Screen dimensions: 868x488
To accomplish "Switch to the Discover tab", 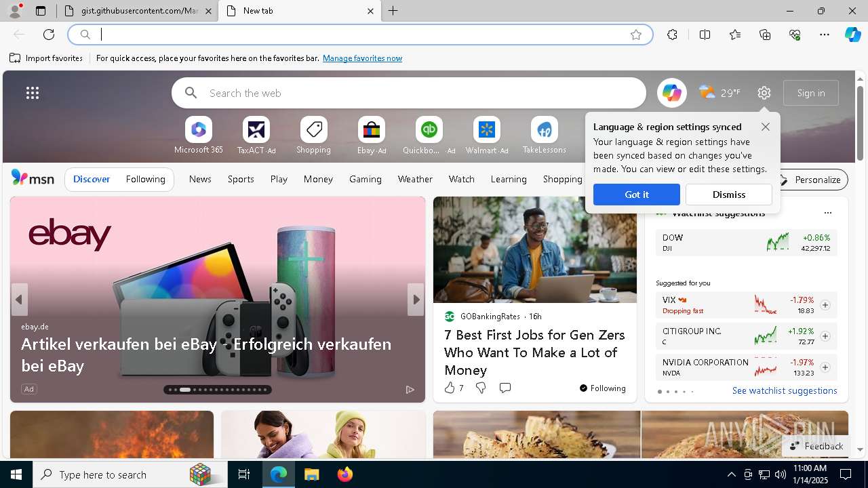I will [92, 179].
